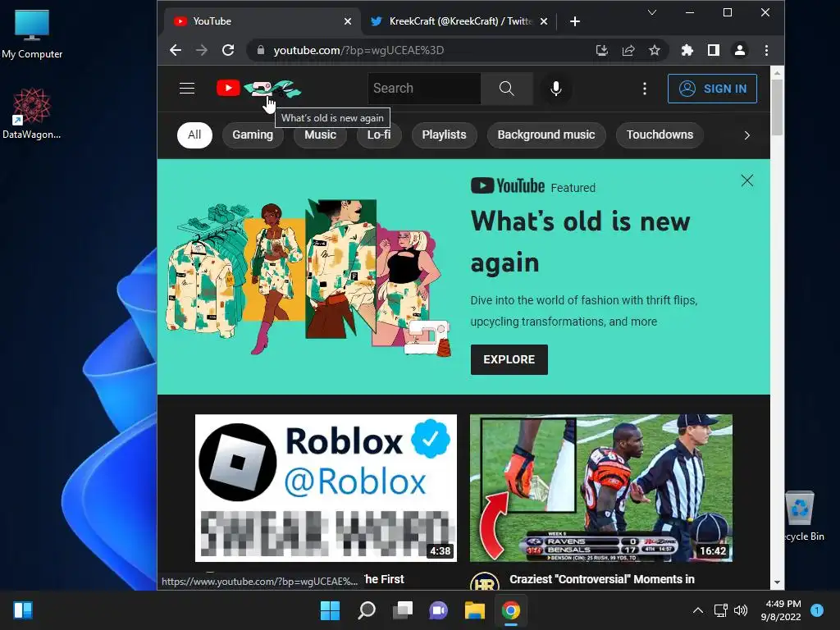Click the network icon in the system tray

[720, 610]
